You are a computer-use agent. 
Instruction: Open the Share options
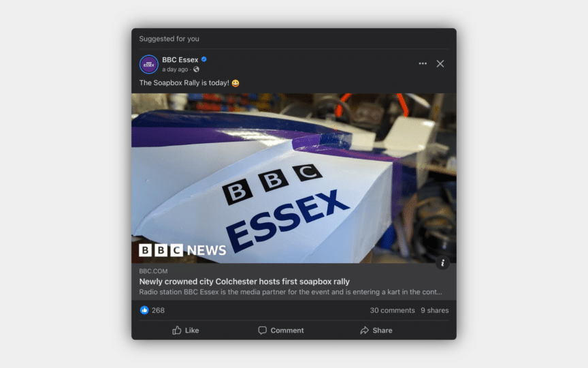pos(376,331)
